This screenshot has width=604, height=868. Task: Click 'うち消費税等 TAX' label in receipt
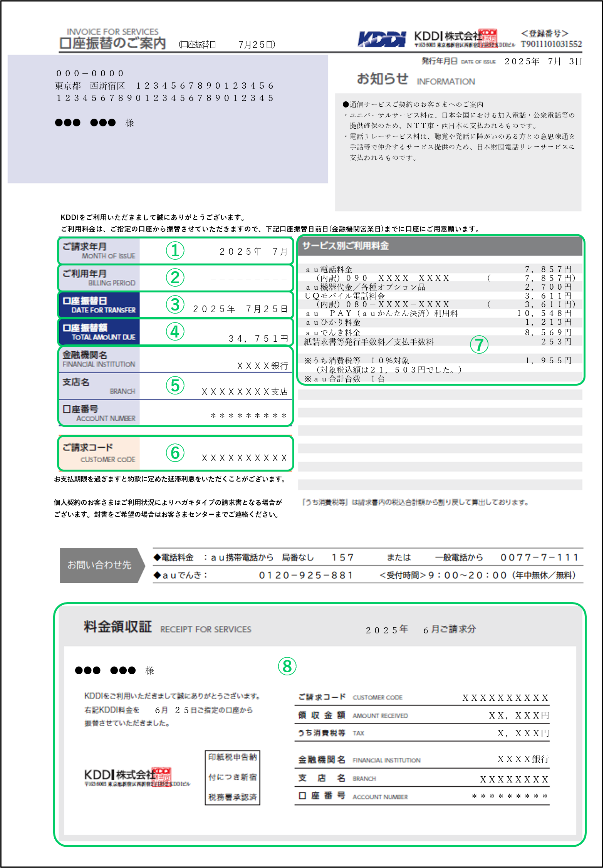(331, 733)
